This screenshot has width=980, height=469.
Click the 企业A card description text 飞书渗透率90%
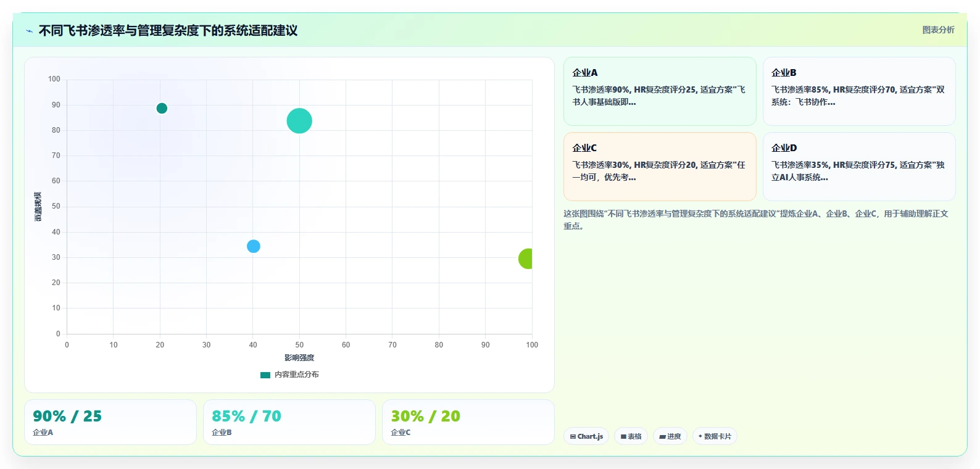[659, 96]
